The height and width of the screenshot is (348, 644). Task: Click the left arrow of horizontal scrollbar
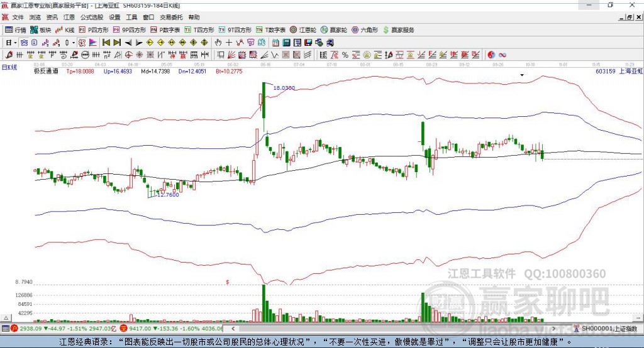click(x=233, y=329)
